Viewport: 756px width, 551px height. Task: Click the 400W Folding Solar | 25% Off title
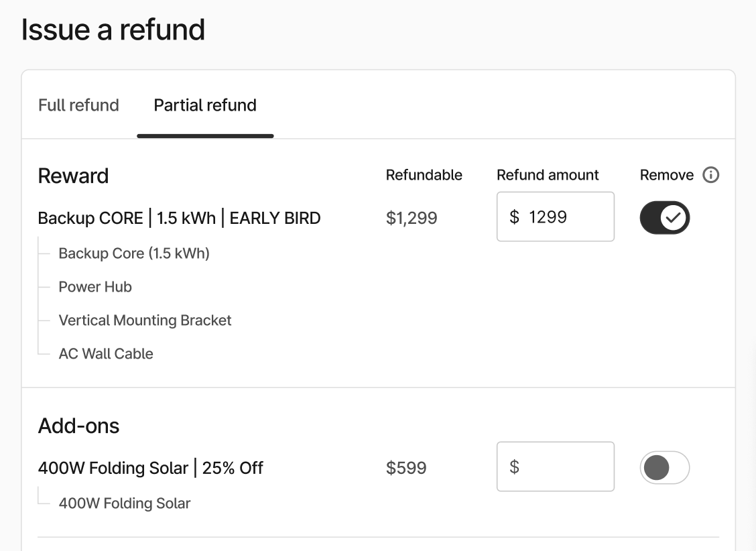click(151, 468)
